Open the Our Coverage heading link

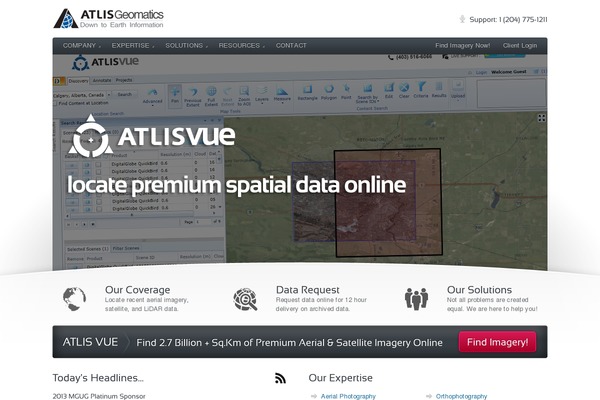pyautogui.click(x=137, y=290)
